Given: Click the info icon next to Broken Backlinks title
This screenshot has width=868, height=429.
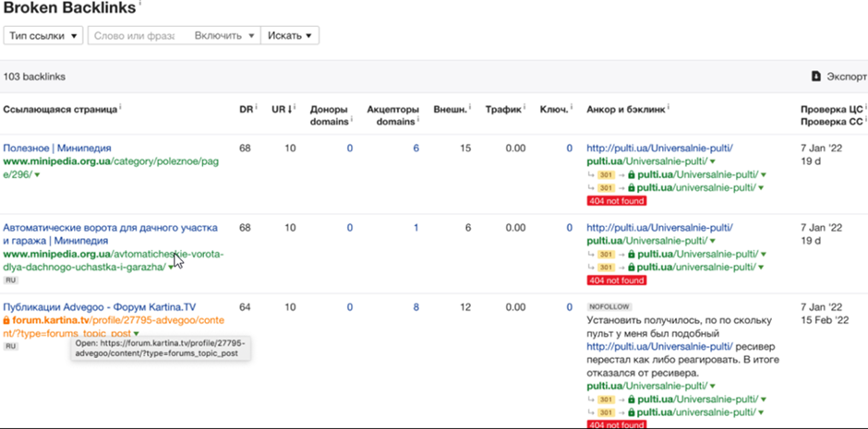Looking at the screenshot, I should click(139, 5).
